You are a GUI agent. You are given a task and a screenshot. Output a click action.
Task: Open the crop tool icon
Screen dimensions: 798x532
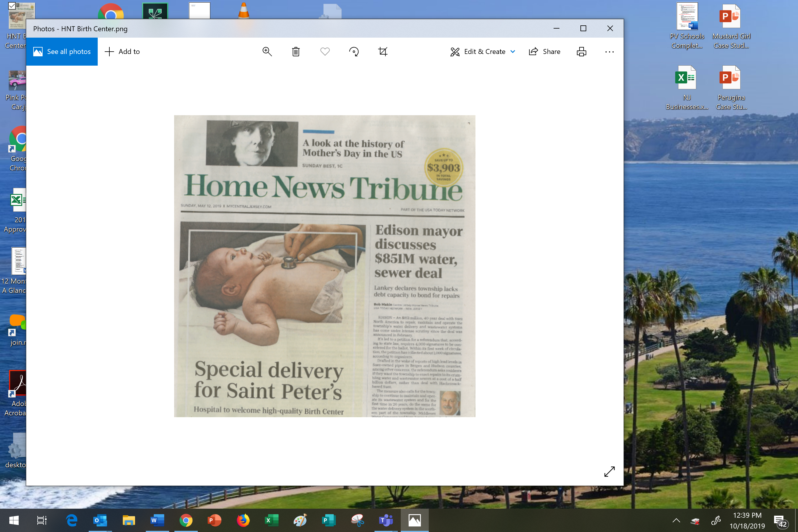click(x=383, y=52)
